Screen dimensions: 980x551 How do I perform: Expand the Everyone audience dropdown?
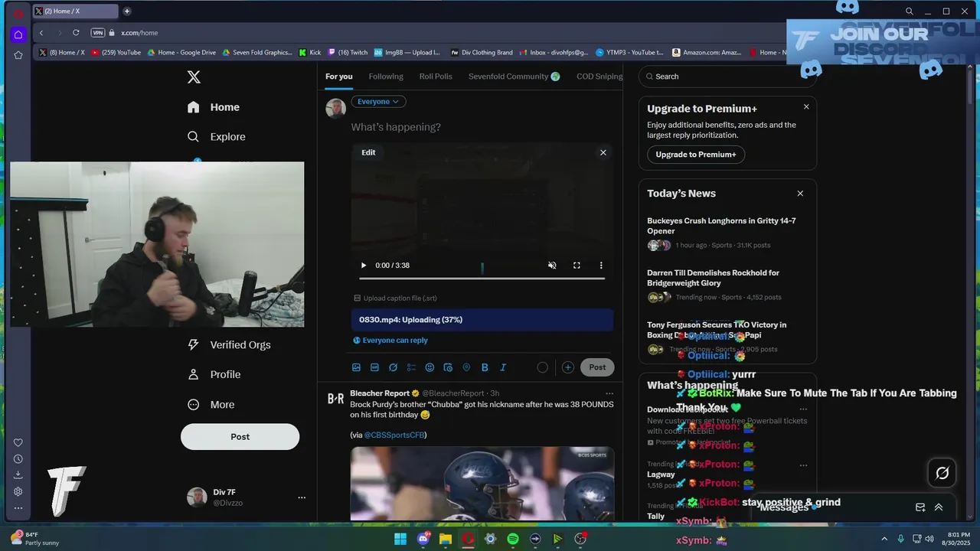[378, 102]
